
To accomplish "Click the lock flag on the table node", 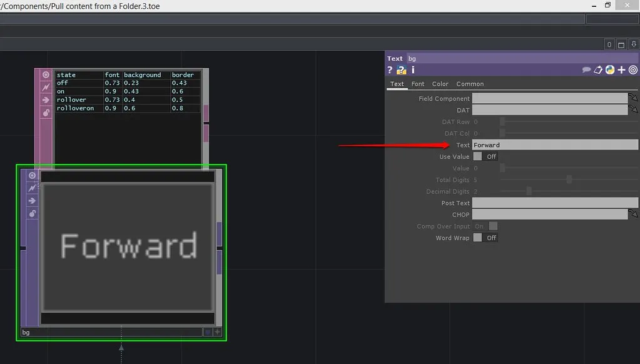I will tap(46, 113).
